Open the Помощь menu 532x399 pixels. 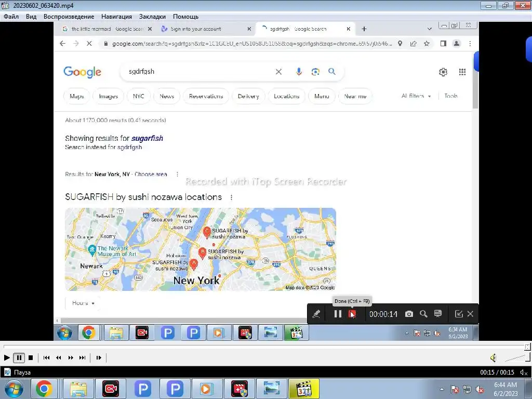[x=185, y=17]
